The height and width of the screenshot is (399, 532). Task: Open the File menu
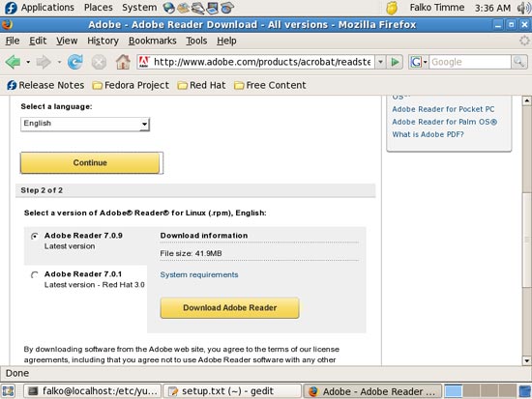point(13,41)
